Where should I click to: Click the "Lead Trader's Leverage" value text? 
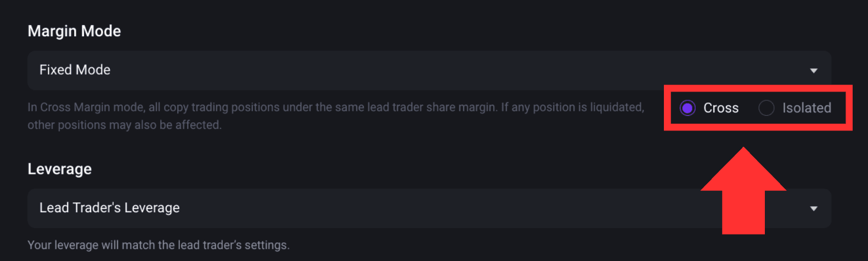coord(110,208)
